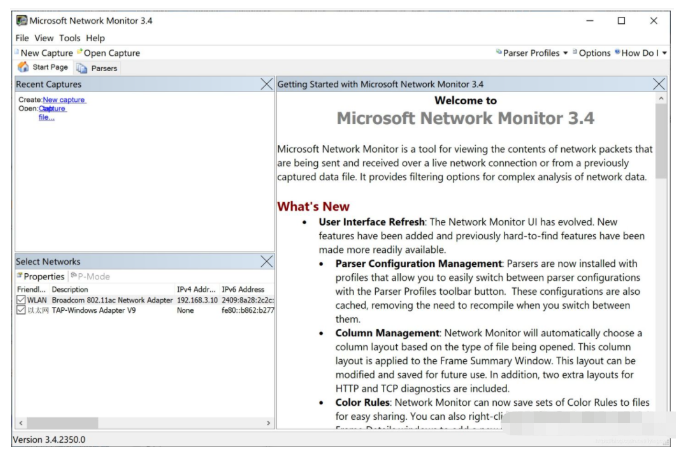
Task: Click New Capture in the toolbar
Action: tap(44, 53)
